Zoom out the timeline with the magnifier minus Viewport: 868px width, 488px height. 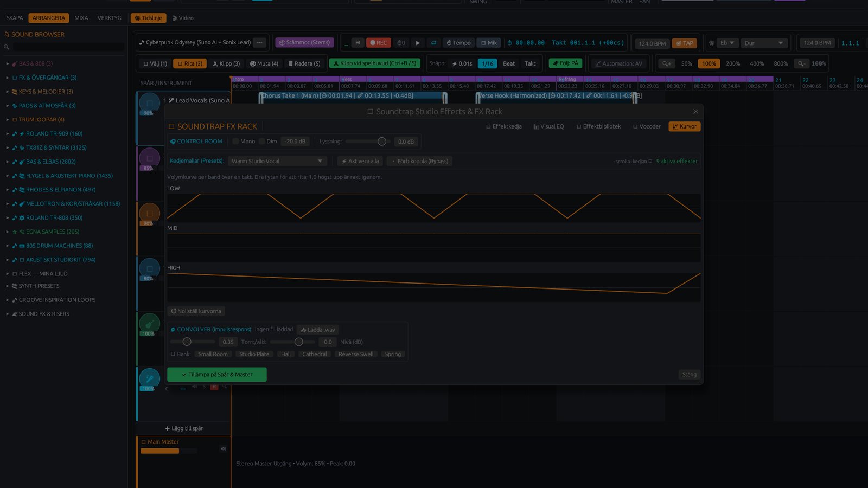[x=801, y=63]
